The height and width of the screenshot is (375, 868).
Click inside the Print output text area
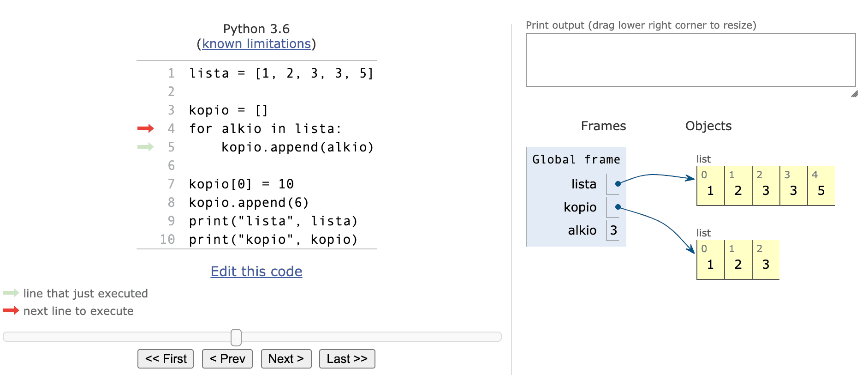[x=690, y=60]
